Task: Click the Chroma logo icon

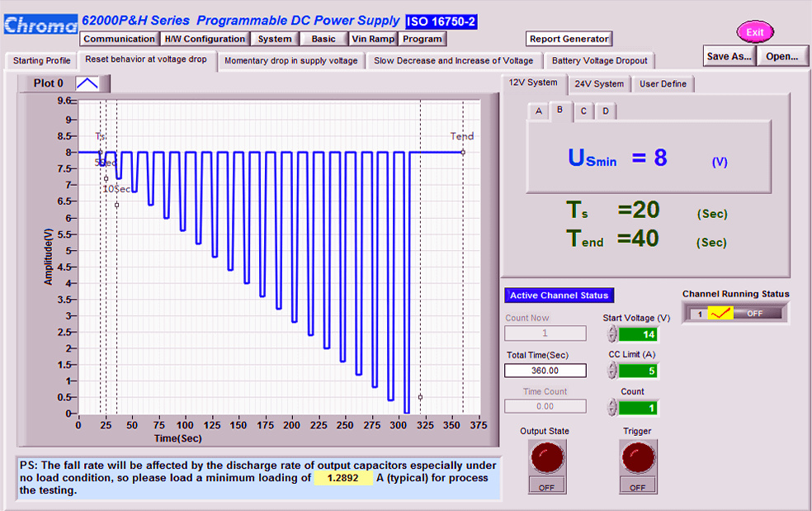Action: [41, 25]
